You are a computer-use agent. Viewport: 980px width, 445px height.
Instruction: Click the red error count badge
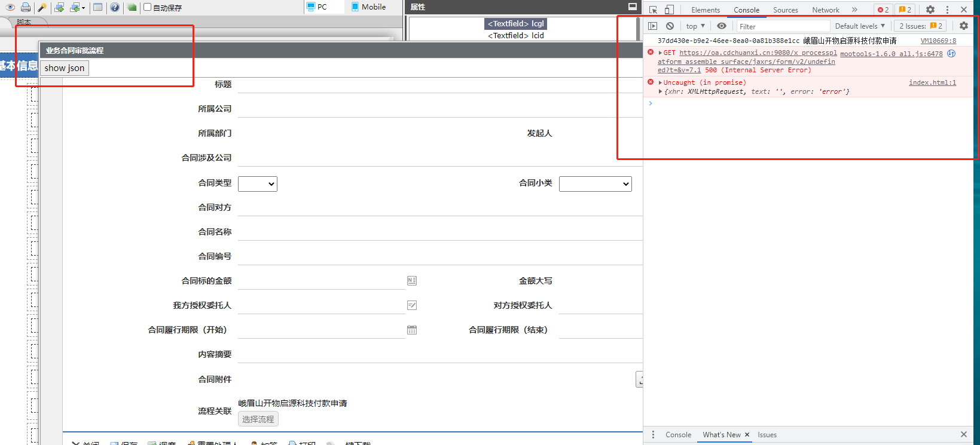pos(883,10)
